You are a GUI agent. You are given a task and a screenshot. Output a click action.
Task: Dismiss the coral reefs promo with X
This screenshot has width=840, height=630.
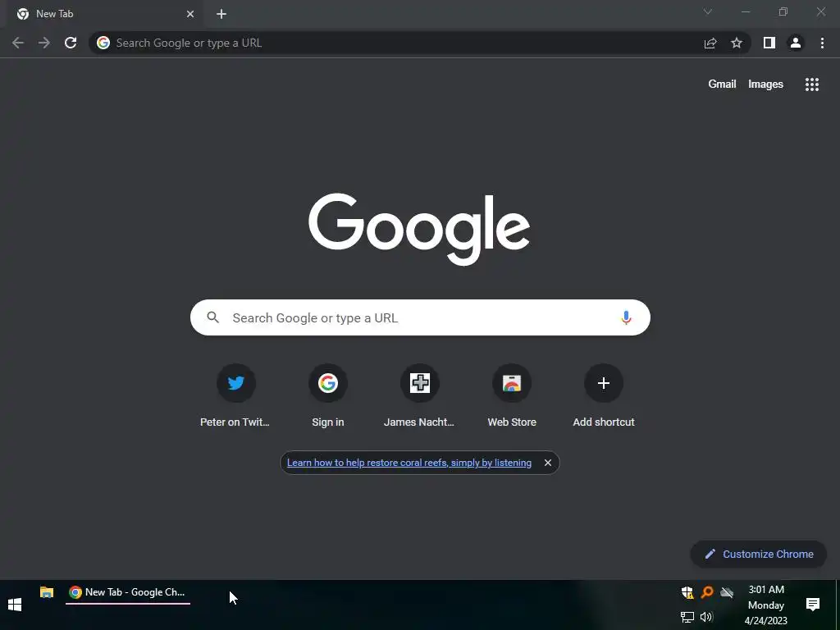tap(547, 463)
